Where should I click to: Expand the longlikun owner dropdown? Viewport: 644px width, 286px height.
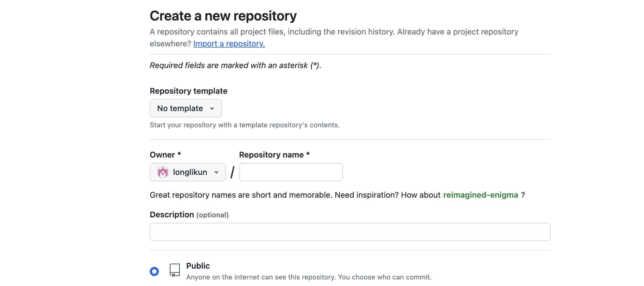click(188, 172)
